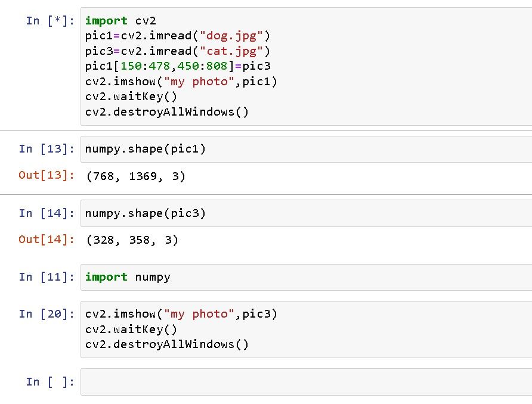This screenshot has width=532, height=404.
Task: Click the output text (328, 358, 3)
Action: click(x=132, y=240)
